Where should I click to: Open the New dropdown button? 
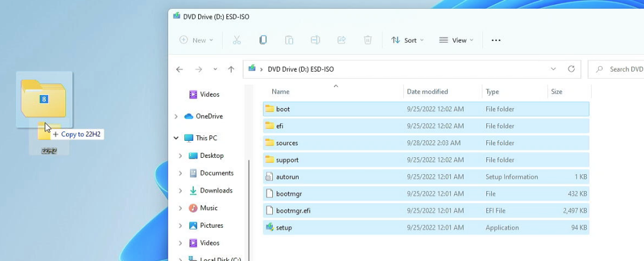(x=197, y=40)
